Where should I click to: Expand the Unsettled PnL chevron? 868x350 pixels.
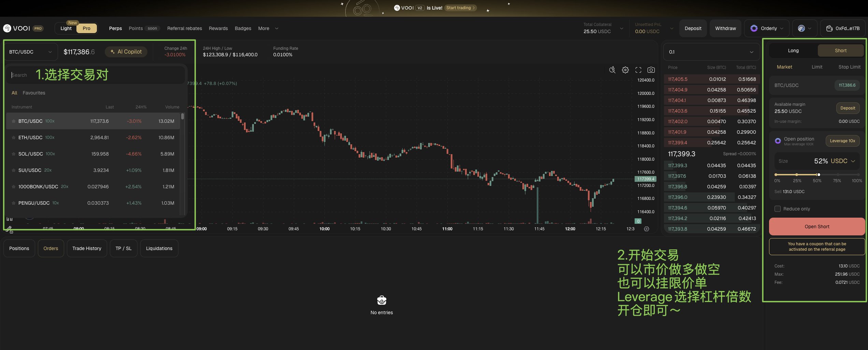point(671,28)
